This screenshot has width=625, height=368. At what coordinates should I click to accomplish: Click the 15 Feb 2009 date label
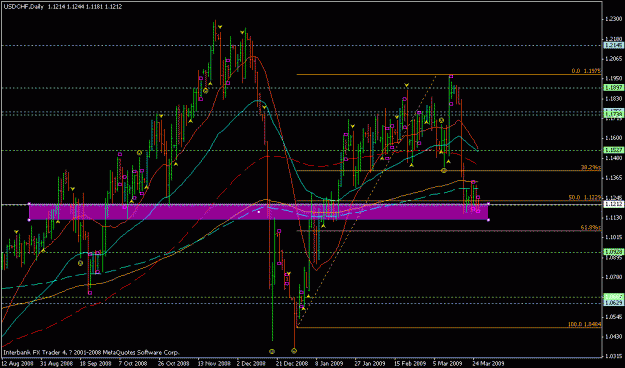409,364
